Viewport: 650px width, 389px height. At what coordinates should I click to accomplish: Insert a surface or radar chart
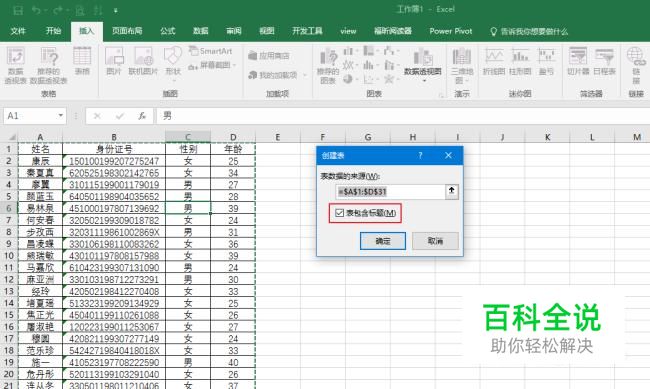(x=390, y=78)
